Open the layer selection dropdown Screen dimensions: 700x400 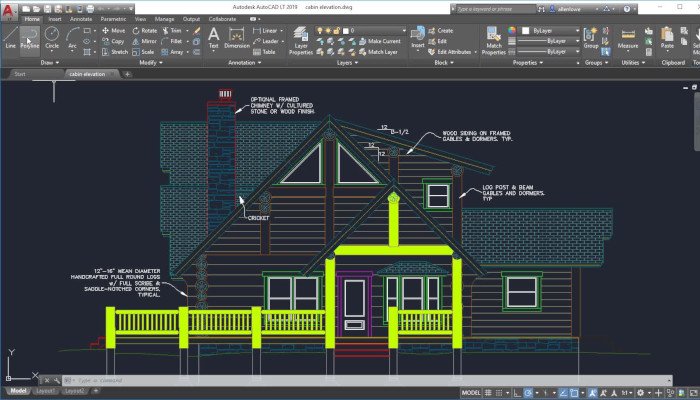[361, 30]
